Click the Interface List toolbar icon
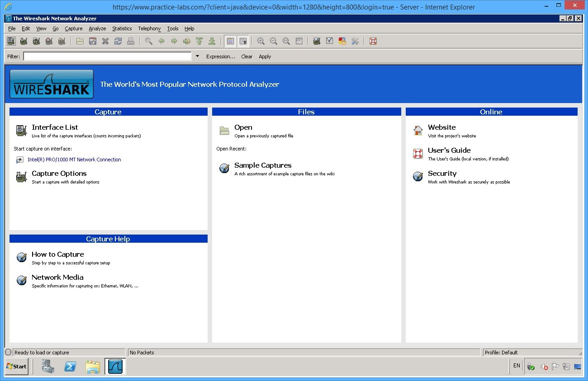This screenshot has height=381, width=588. (11, 41)
